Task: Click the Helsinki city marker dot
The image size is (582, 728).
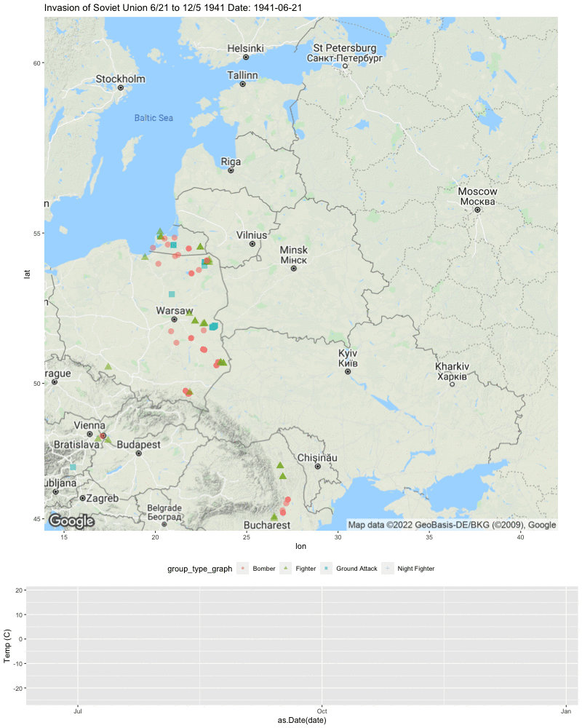Action: [x=246, y=57]
